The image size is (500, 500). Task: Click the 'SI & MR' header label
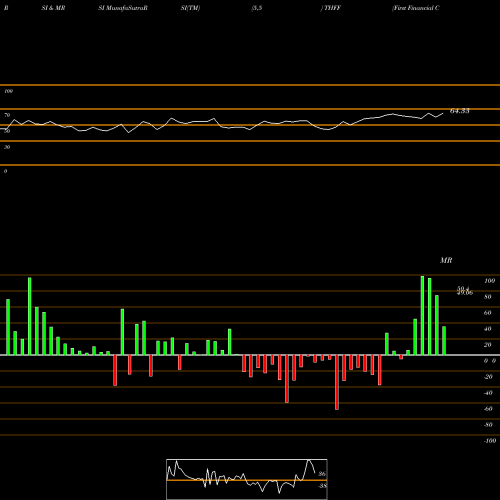click(53, 8)
